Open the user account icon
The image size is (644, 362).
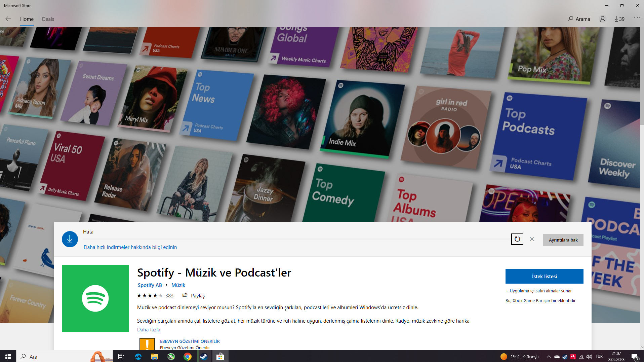tap(603, 19)
